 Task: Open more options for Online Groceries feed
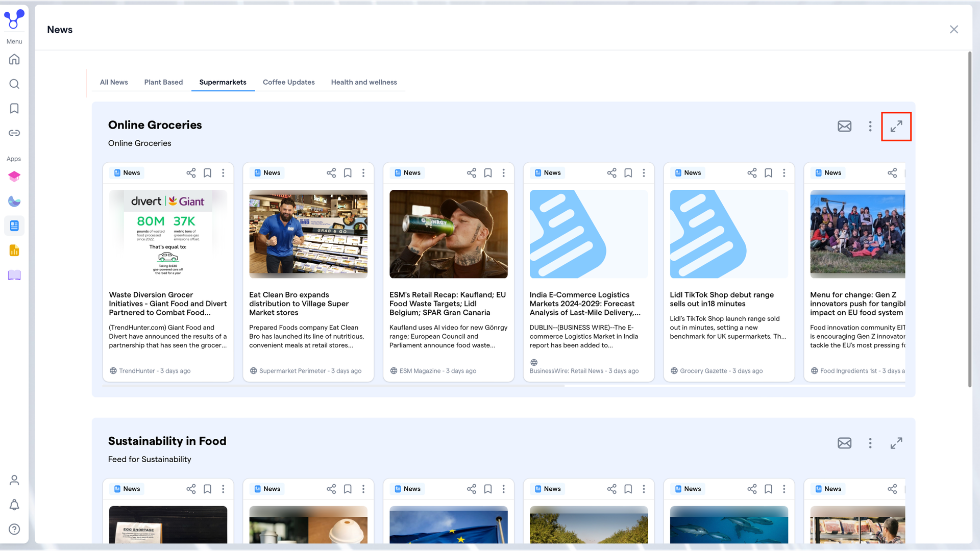(x=870, y=126)
